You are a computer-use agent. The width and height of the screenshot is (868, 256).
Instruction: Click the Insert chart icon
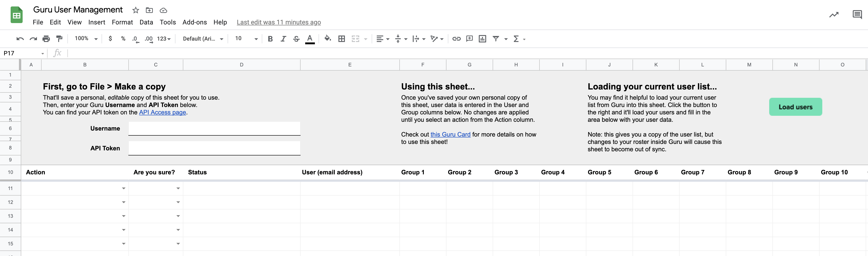pos(482,39)
